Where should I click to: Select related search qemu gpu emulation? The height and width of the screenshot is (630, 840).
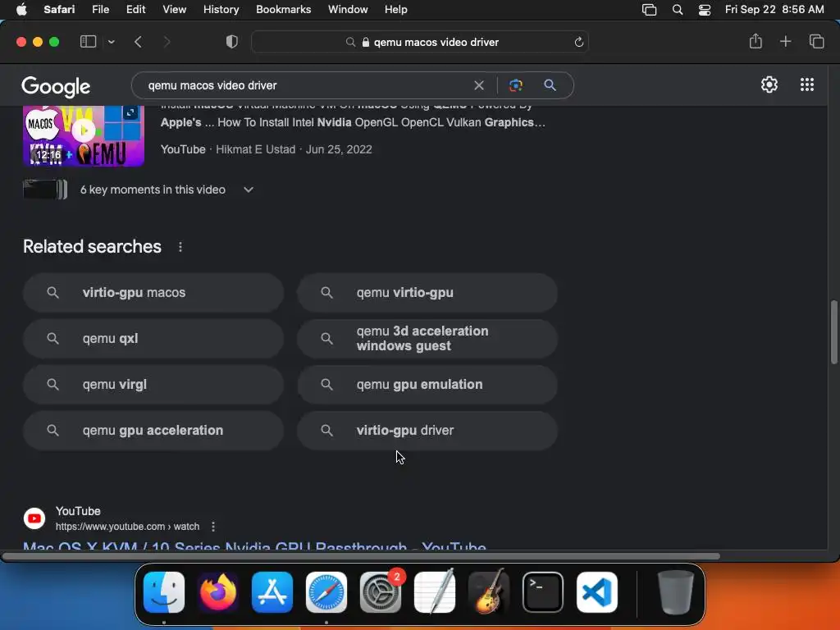click(x=427, y=385)
